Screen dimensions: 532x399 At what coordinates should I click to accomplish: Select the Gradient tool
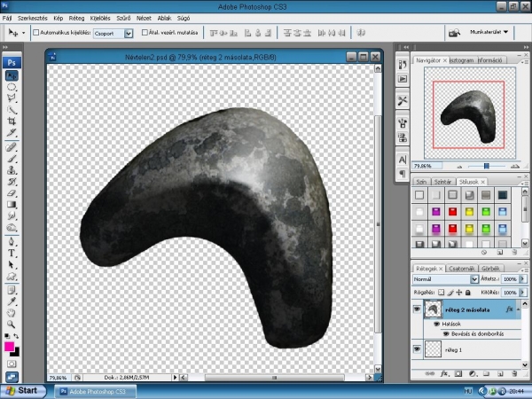(12, 205)
